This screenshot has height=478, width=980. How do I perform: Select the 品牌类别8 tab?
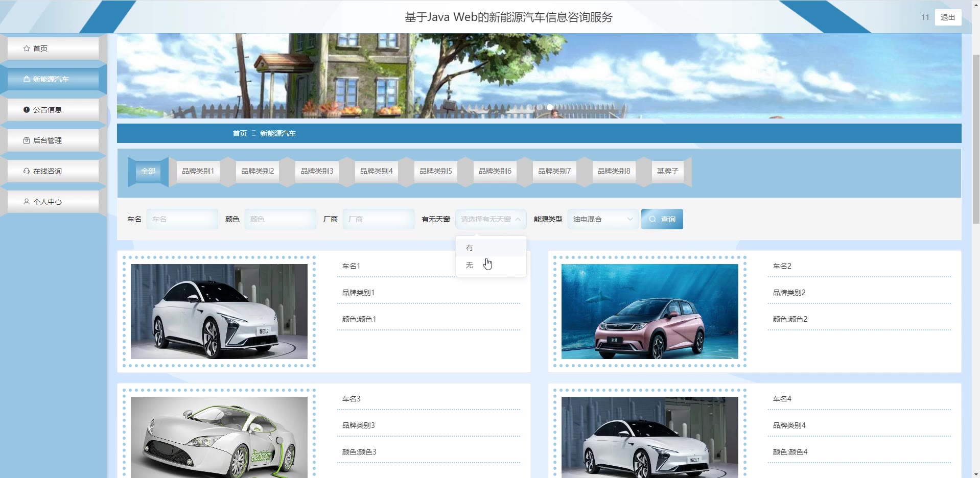[x=614, y=171]
